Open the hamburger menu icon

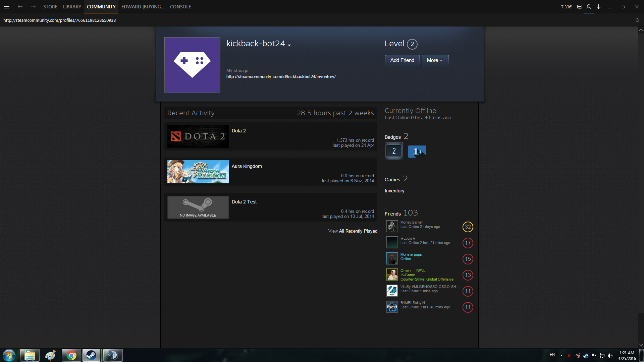[6, 7]
